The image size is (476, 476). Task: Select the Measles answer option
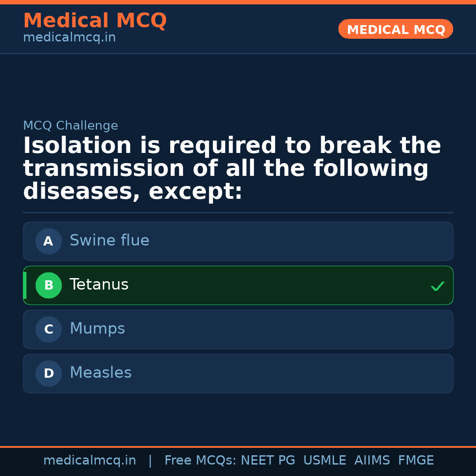point(238,373)
